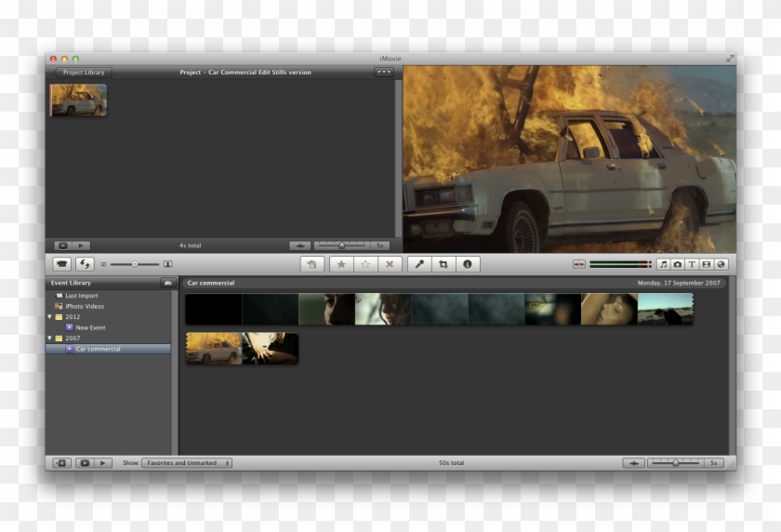
Task: Go back to Project Library
Action: 83,73
